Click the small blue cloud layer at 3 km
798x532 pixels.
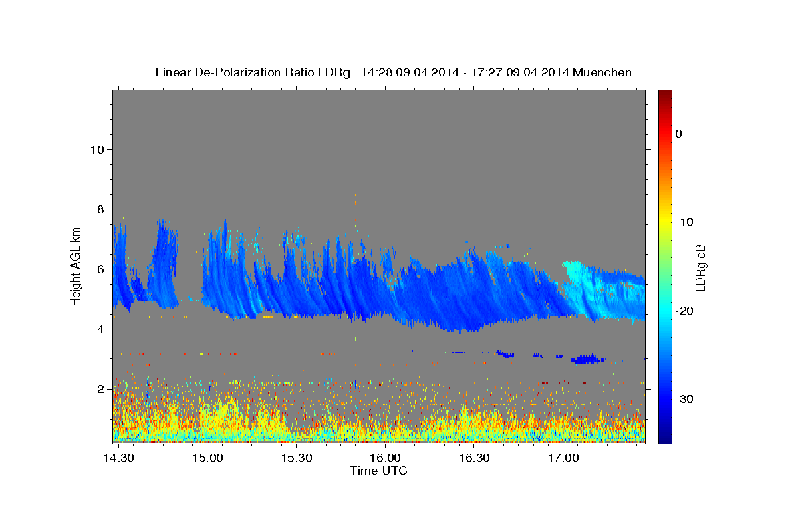coord(587,359)
